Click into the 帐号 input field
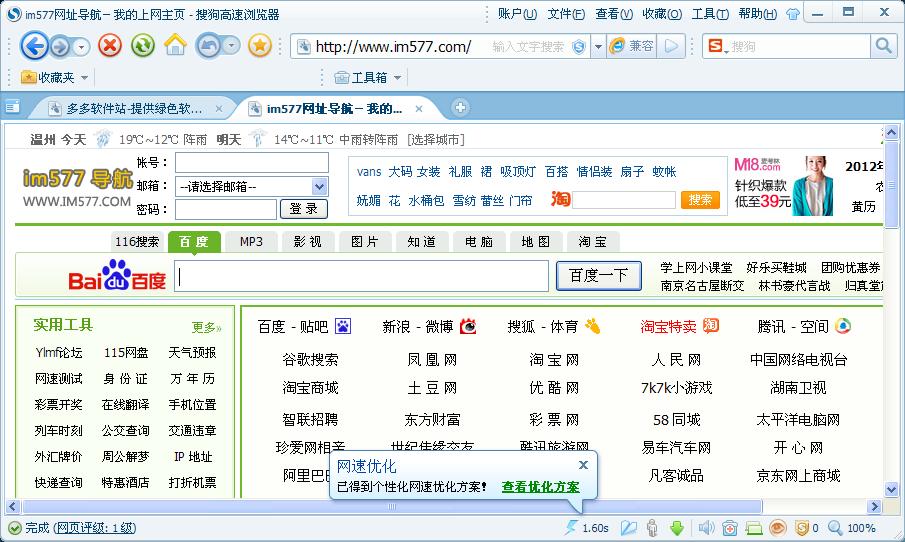The image size is (905, 542). (x=252, y=163)
